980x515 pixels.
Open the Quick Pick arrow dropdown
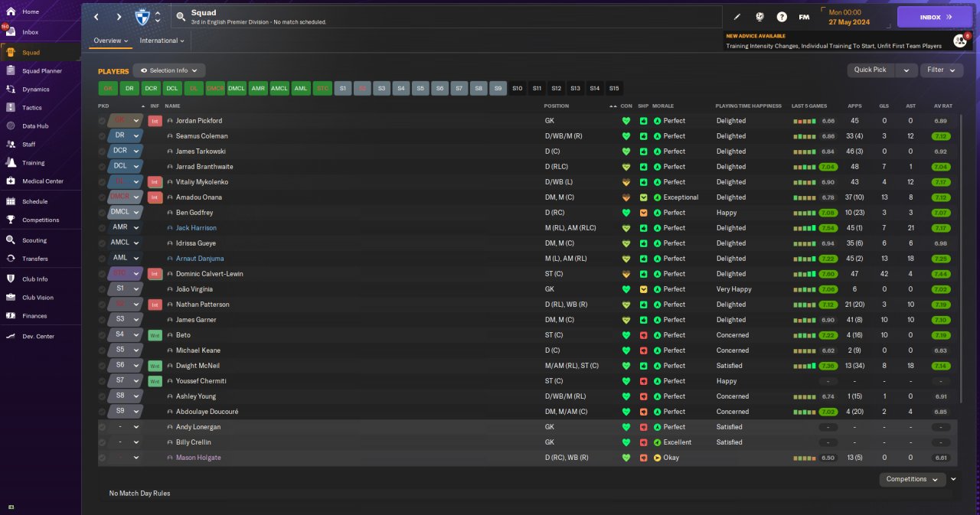click(906, 70)
